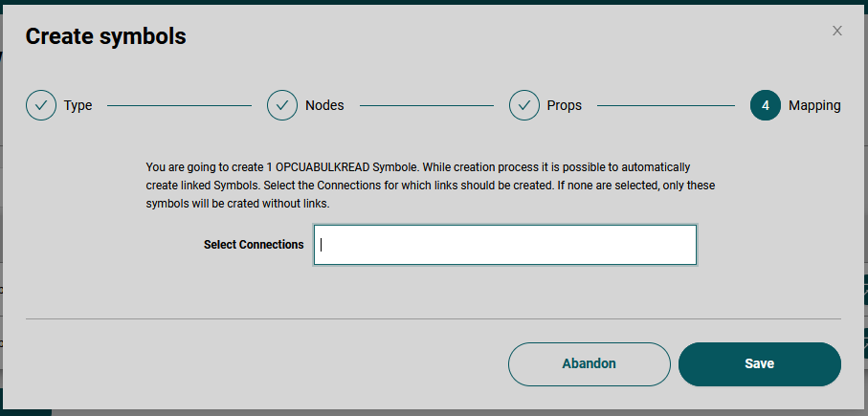Click the Props step checkmark icon
This screenshot has height=416, width=868.
[524, 105]
